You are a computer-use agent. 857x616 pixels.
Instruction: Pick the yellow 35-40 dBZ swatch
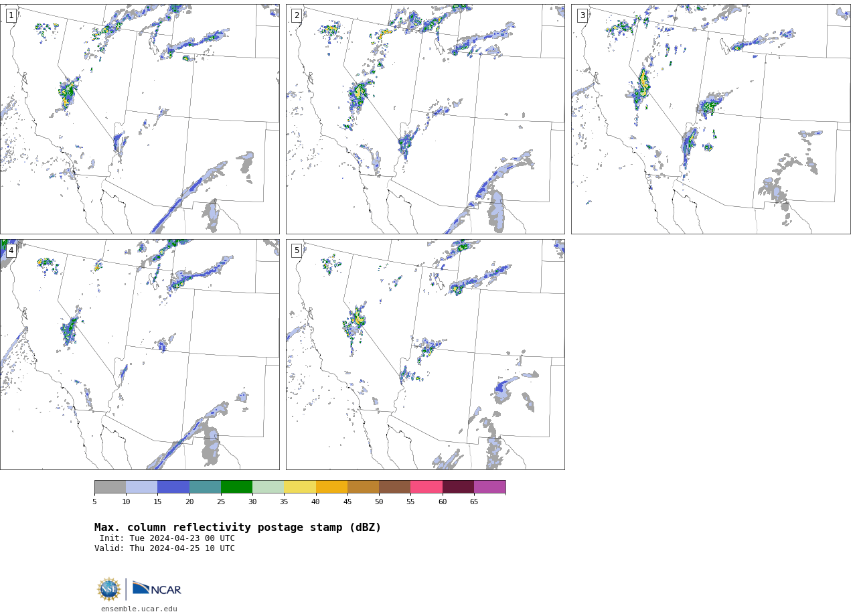(300, 487)
